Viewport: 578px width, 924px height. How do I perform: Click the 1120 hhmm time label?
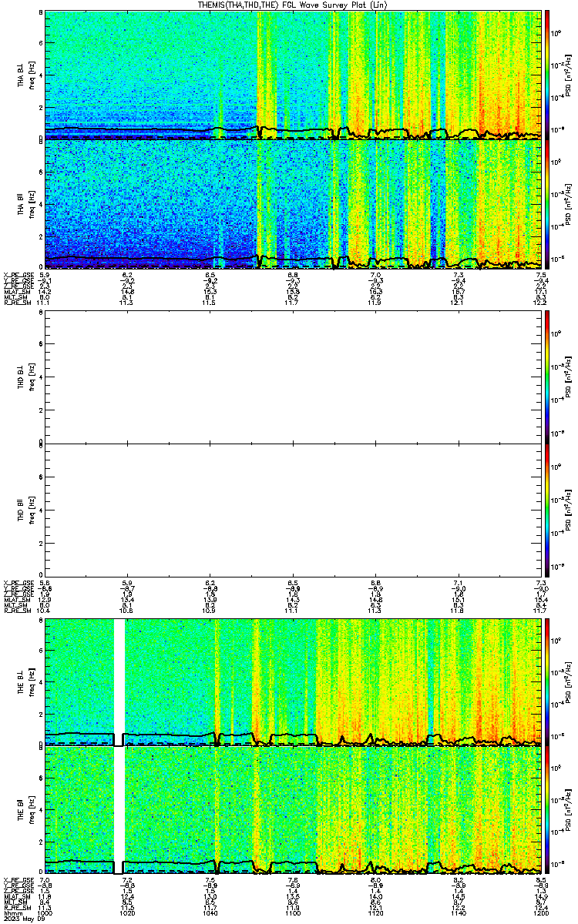375,912
